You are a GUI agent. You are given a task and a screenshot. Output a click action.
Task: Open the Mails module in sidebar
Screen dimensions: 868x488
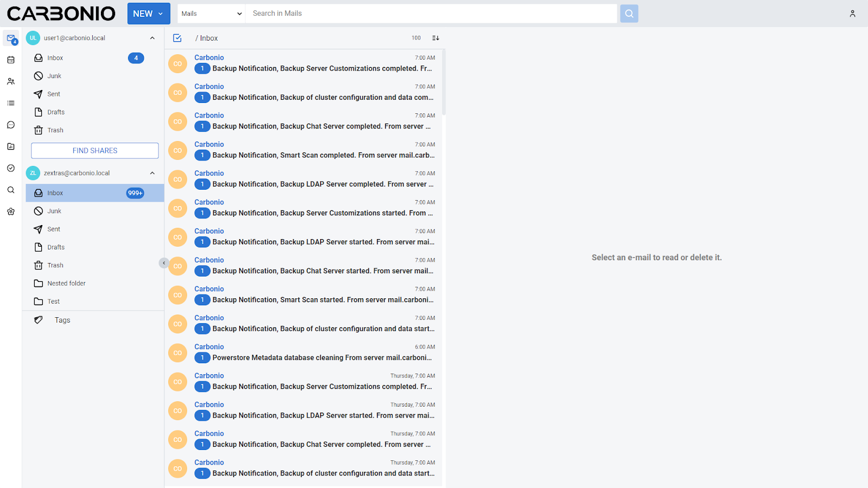(11, 38)
